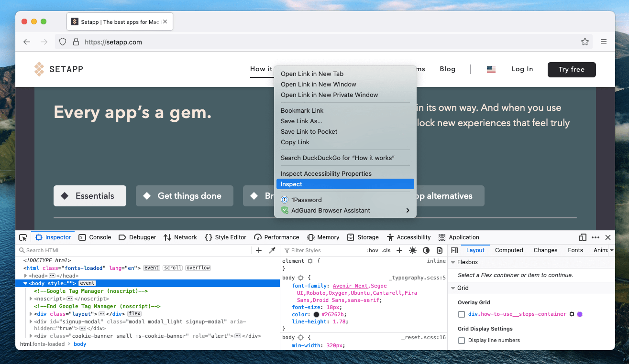The width and height of the screenshot is (629, 364).
Task: Open the Application panel
Action: coord(459,237)
